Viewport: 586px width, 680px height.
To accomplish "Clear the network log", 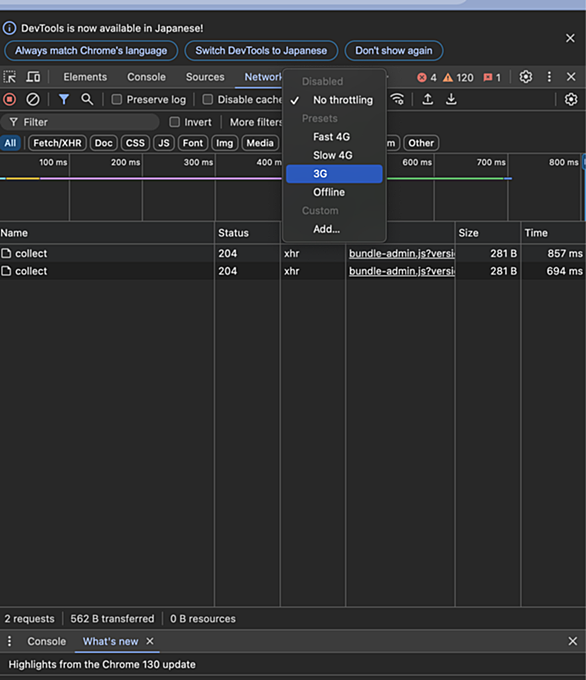I will tap(33, 100).
